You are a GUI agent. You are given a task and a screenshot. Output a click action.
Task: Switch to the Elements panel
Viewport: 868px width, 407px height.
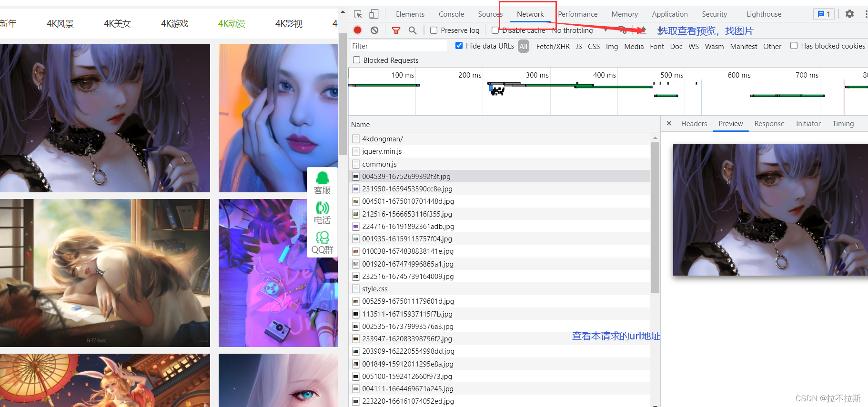click(410, 14)
